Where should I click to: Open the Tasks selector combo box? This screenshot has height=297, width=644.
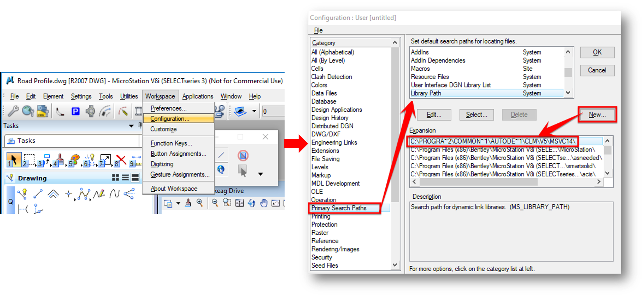pos(72,141)
